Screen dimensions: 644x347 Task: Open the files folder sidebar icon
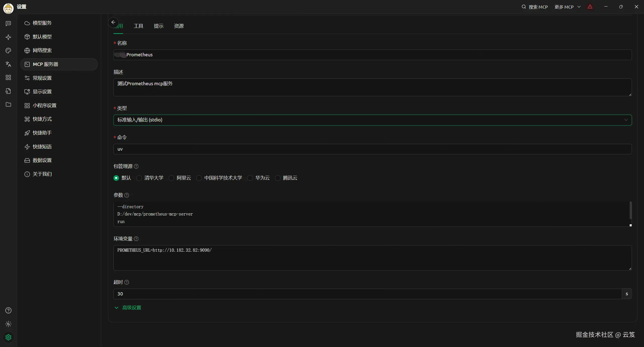click(x=8, y=104)
